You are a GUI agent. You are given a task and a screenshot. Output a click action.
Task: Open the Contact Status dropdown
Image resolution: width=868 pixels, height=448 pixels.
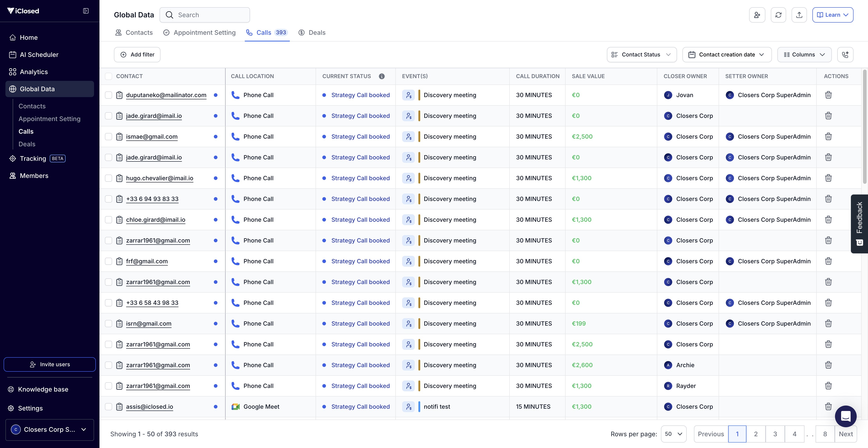(641, 54)
